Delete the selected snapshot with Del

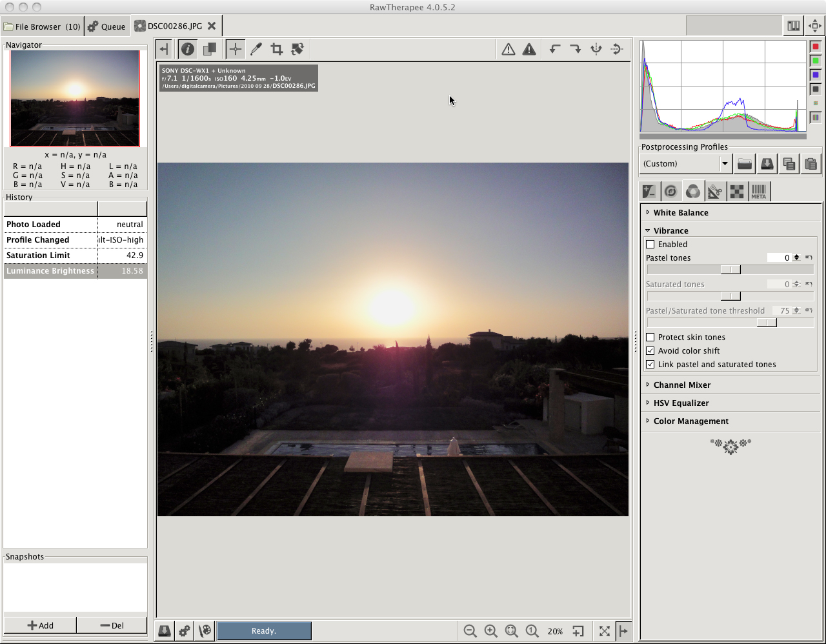point(112,625)
